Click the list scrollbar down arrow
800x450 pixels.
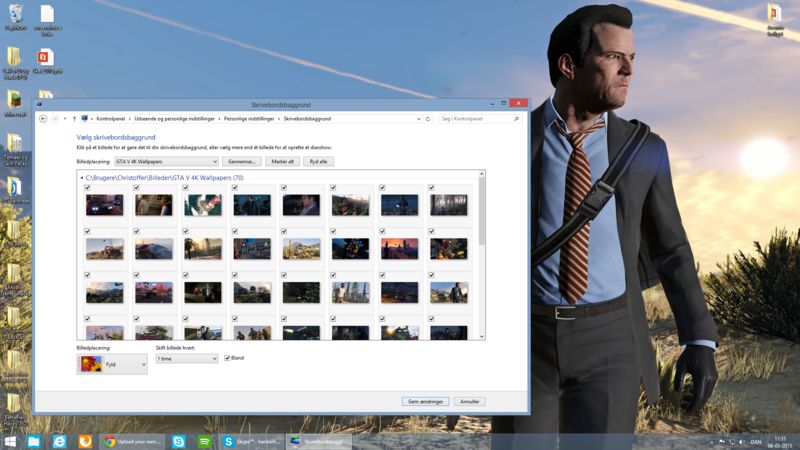(x=482, y=336)
